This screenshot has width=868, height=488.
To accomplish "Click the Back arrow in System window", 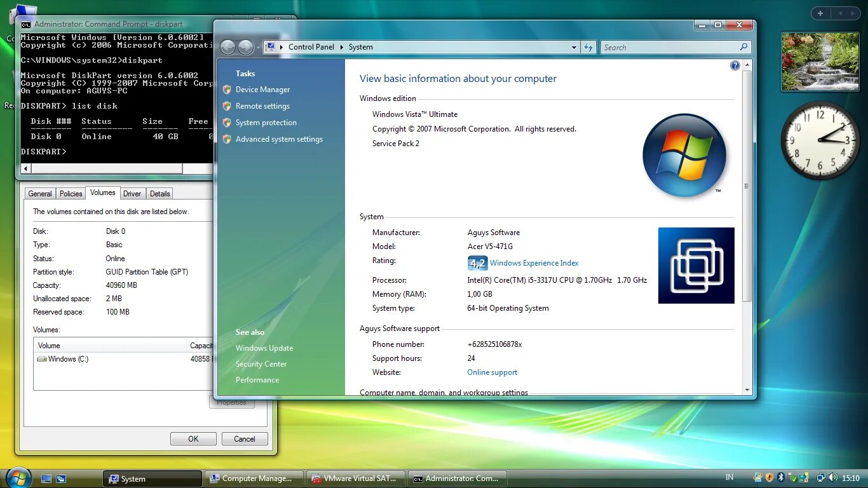I will pos(227,47).
